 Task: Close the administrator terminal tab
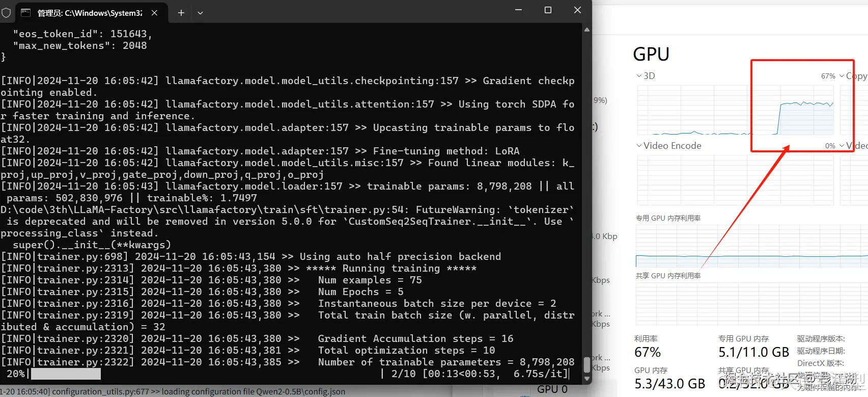[x=155, y=13]
